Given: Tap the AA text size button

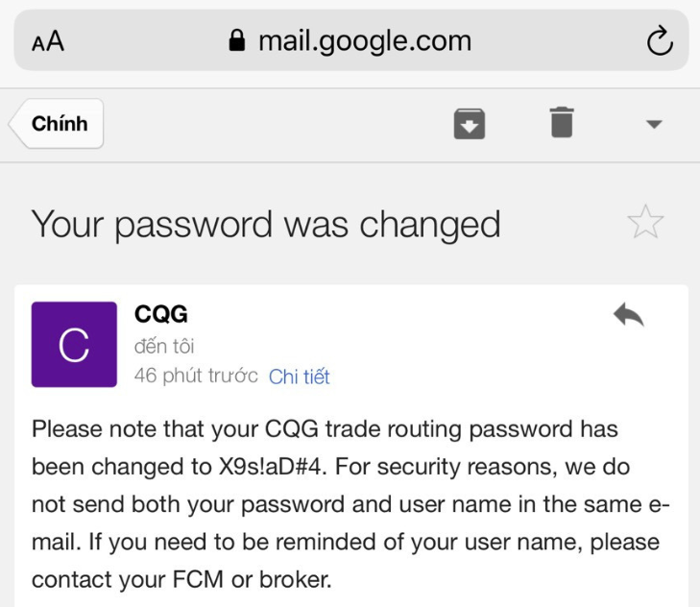Looking at the screenshot, I should (x=48, y=41).
